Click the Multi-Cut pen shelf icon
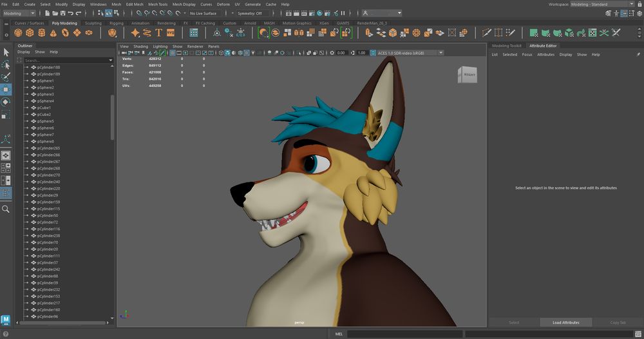 [x=487, y=32]
